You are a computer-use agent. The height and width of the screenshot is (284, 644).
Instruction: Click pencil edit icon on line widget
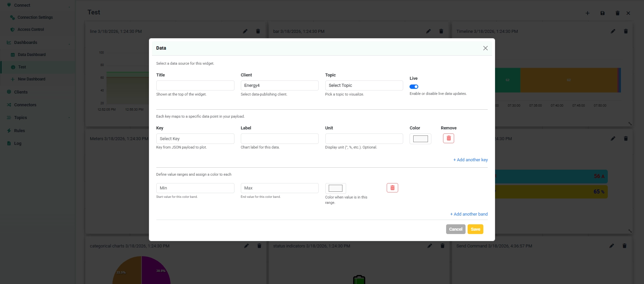point(245,31)
